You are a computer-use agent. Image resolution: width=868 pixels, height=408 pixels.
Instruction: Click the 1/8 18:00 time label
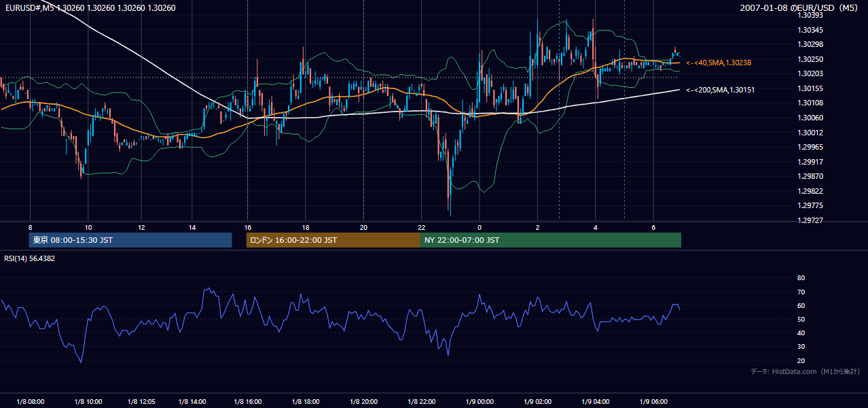306,401
